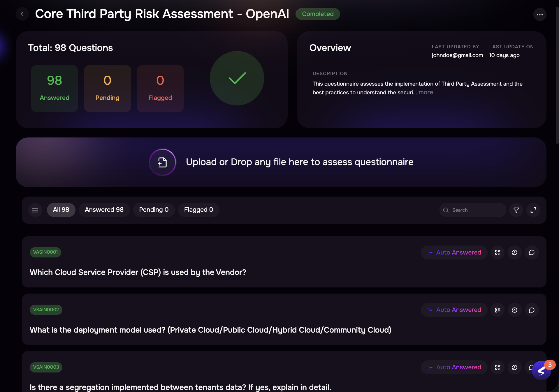Click the upload file icon
559x392 pixels.
tap(162, 162)
